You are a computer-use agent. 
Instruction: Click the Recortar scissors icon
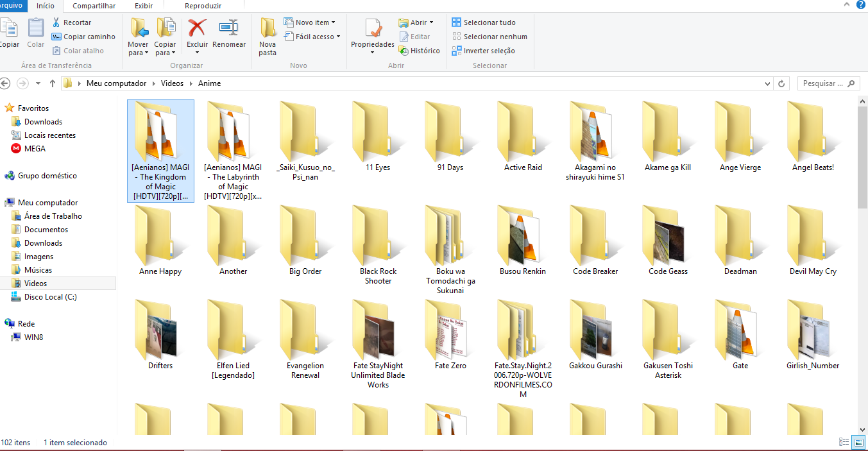pos(56,22)
